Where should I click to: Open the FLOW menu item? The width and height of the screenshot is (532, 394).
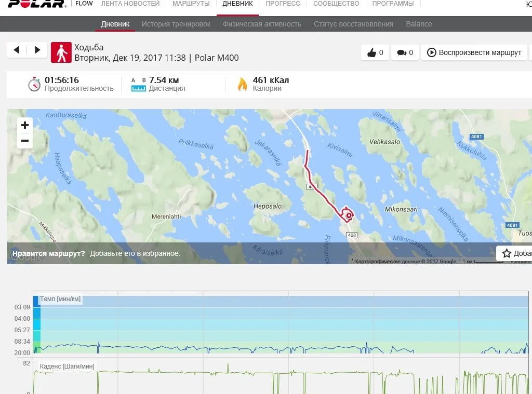(x=84, y=4)
